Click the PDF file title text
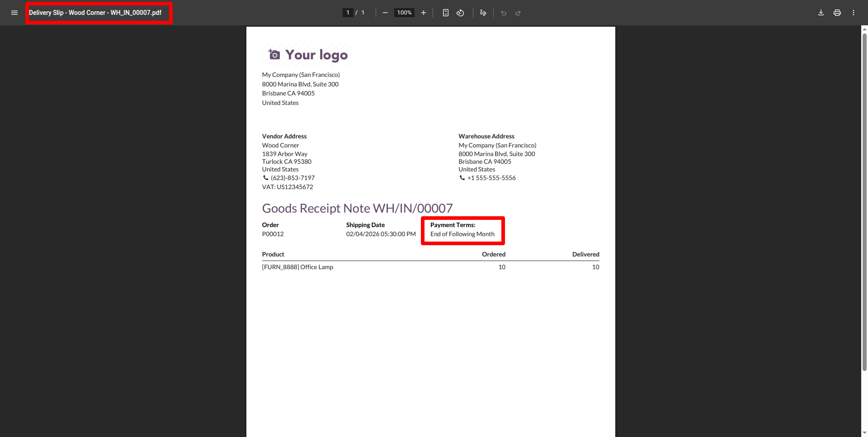Viewport: 868px width, 437px height. 95,13
